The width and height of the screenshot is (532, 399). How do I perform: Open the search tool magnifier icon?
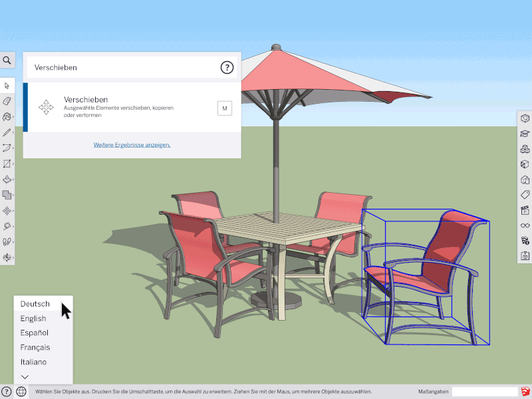pyautogui.click(x=7, y=61)
